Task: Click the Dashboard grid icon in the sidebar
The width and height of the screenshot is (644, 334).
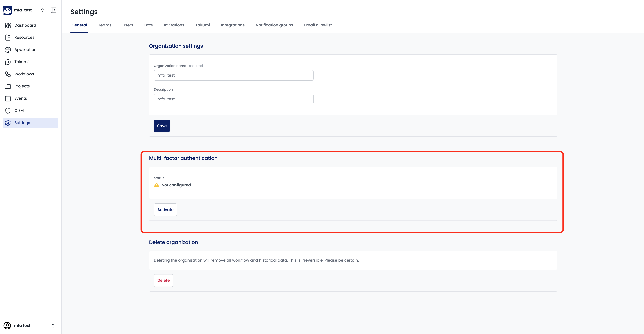Action: (x=8, y=25)
